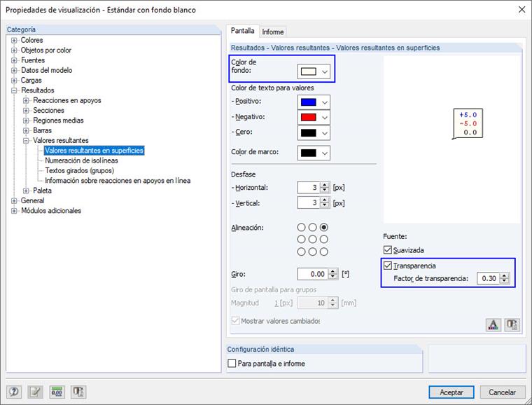This screenshot has height=405, width=532.
Task: Click the Aceptar button
Action: (x=451, y=392)
